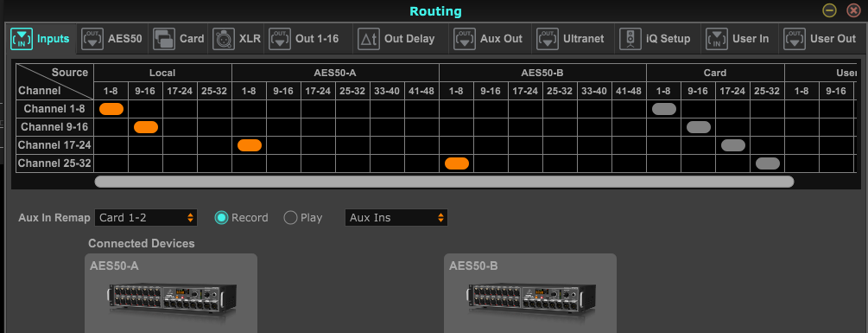Open the Aux Ins dropdown
This screenshot has width=868, height=333.
click(x=396, y=218)
